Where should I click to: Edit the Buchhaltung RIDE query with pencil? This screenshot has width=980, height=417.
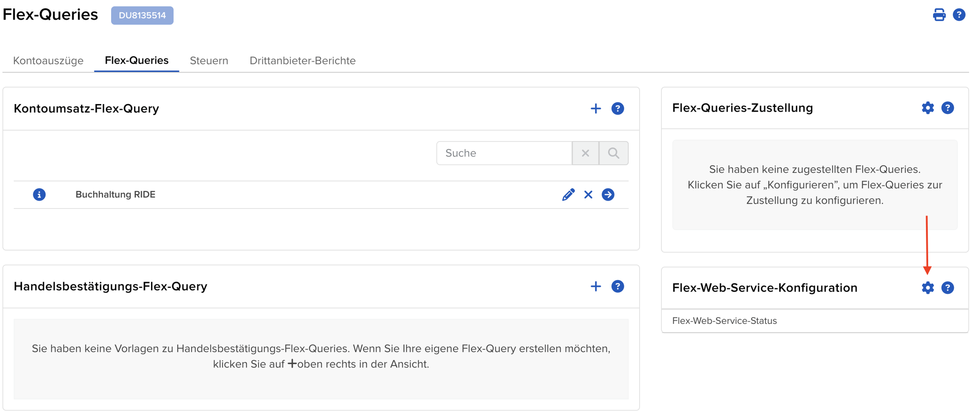pos(568,195)
